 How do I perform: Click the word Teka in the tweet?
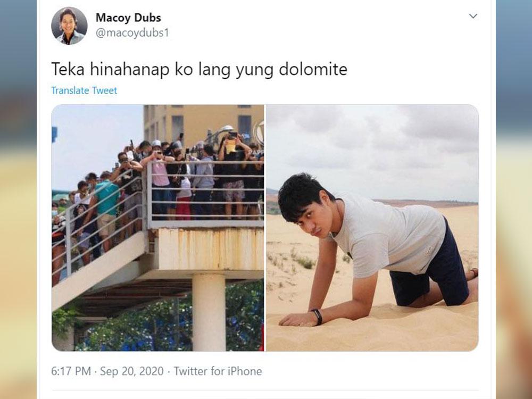(x=68, y=69)
